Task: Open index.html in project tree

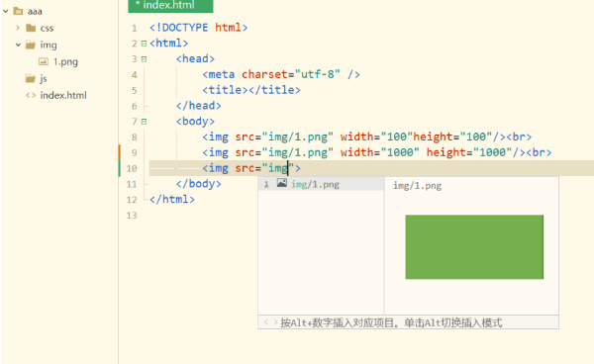Action: 63,95
